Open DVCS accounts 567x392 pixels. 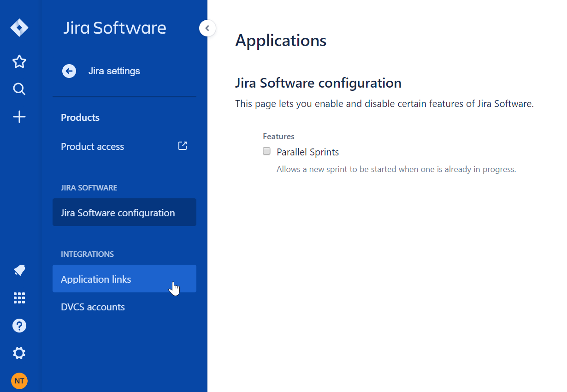[x=124, y=307]
